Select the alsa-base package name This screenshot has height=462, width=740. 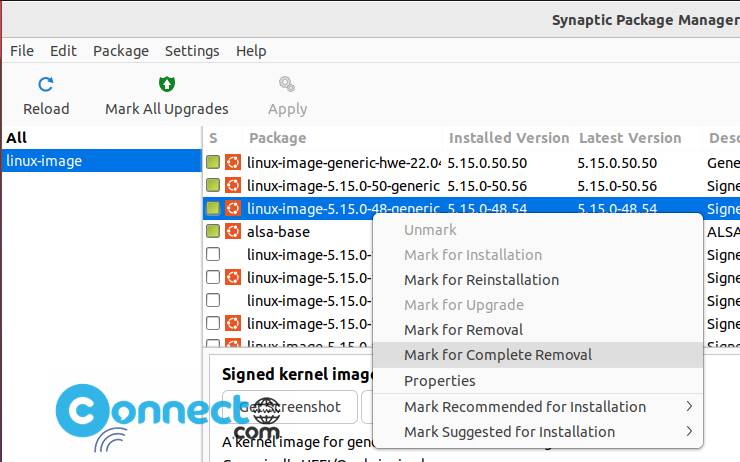click(278, 232)
